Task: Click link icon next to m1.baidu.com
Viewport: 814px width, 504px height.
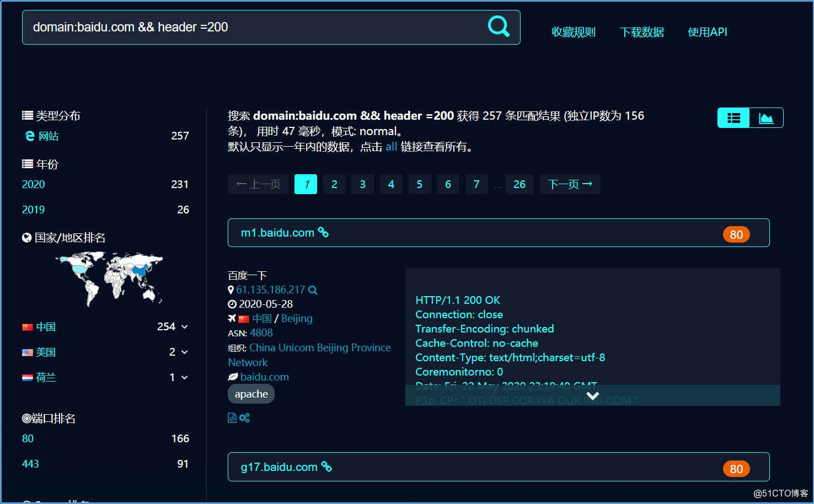Action: coord(323,232)
